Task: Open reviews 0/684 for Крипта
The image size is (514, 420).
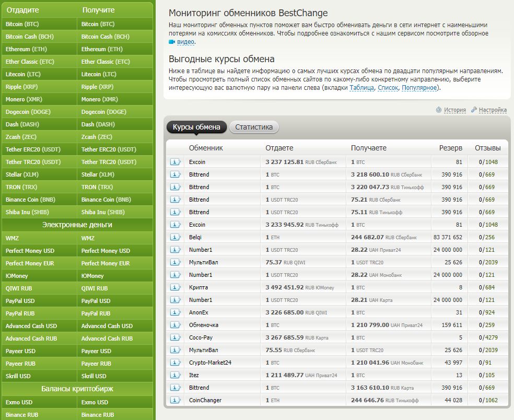Action: click(488, 287)
